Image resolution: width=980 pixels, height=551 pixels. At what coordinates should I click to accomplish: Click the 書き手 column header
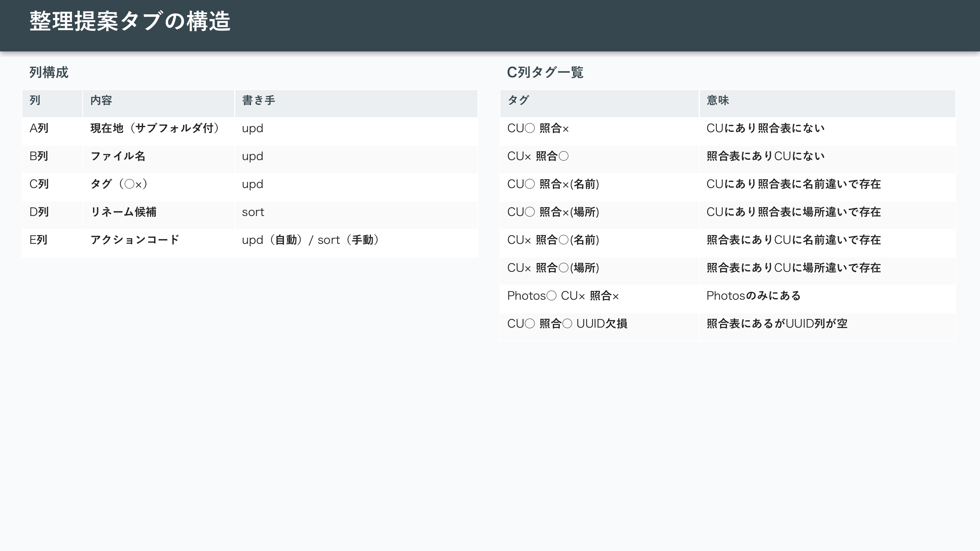pos(258,100)
